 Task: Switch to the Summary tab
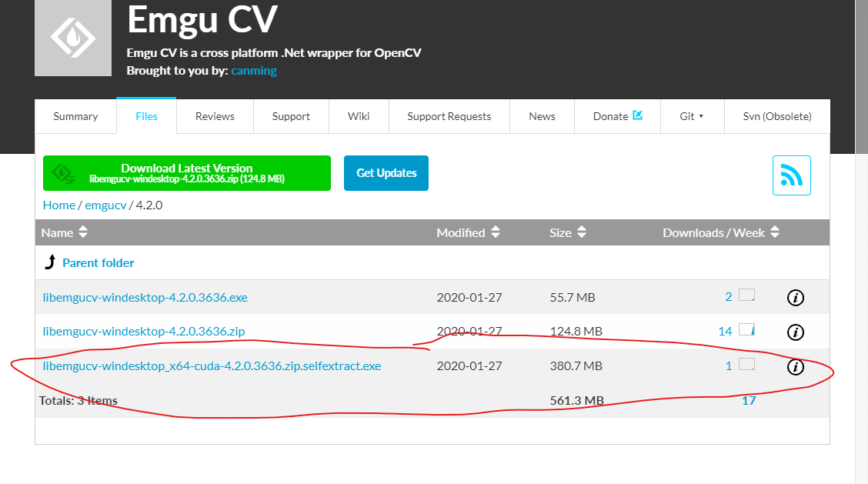point(75,116)
